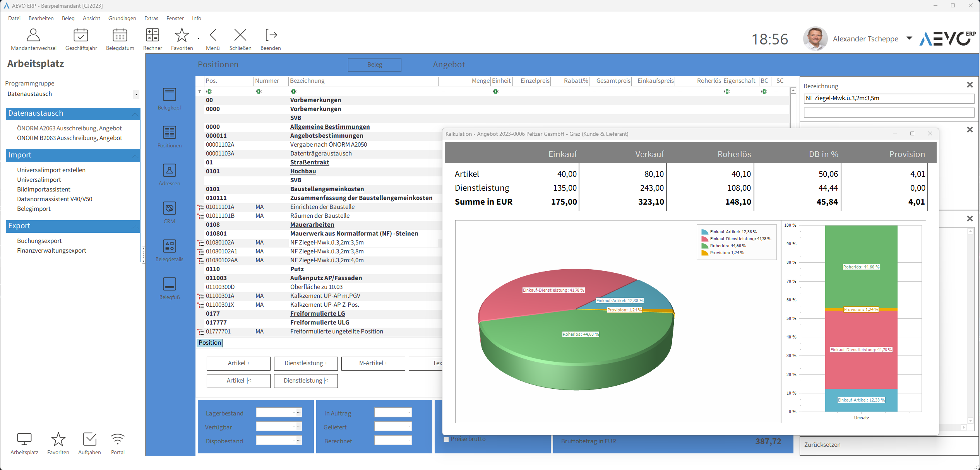Click the In Auftrag input field

pos(393,412)
